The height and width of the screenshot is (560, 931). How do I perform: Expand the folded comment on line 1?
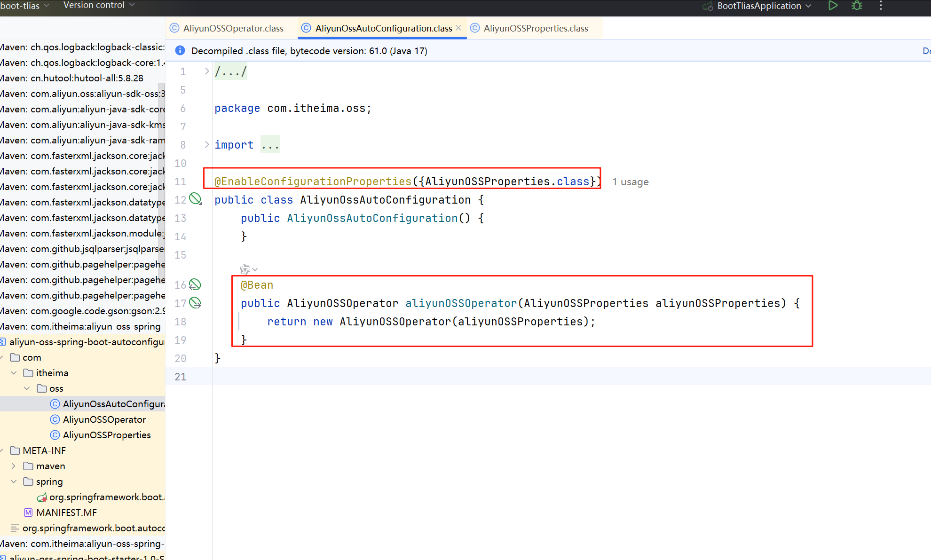click(x=206, y=71)
